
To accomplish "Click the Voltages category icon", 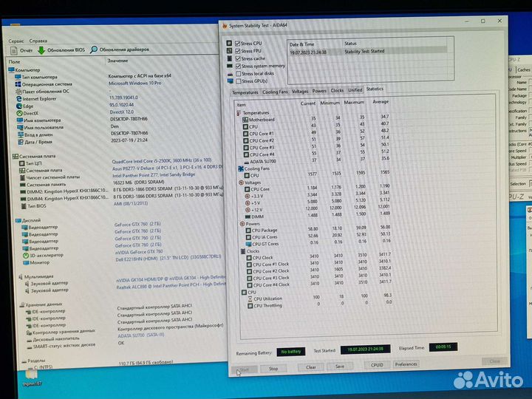I will [x=241, y=183].
